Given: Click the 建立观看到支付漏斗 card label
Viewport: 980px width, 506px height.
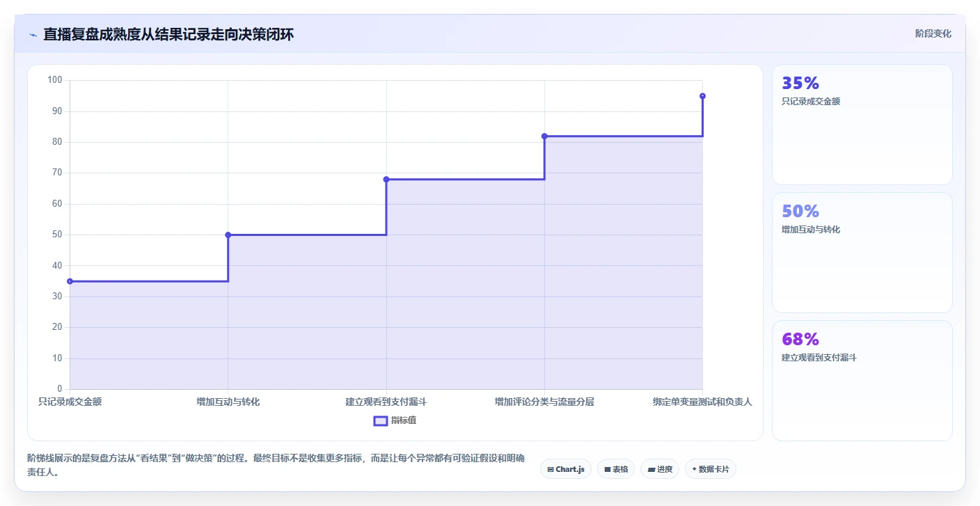Looking at the screenshot, I should coord(819,358).
